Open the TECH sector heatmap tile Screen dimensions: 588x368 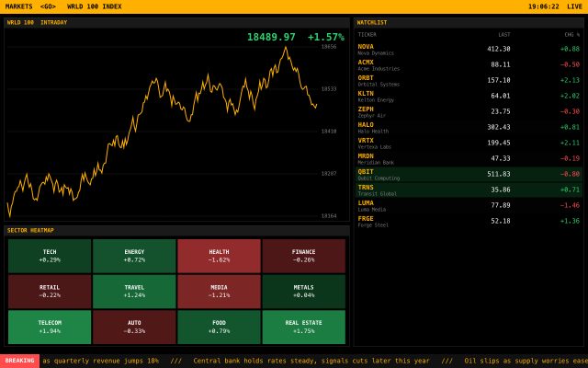50,256
